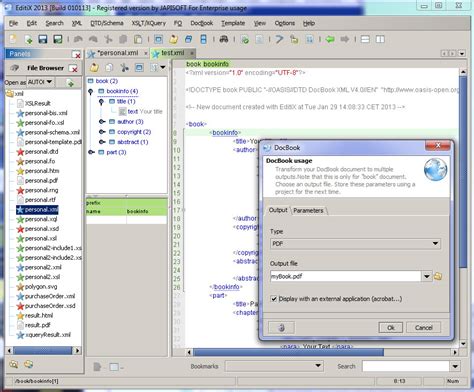Click the New document toolbar icon

[x=13, y=39]
